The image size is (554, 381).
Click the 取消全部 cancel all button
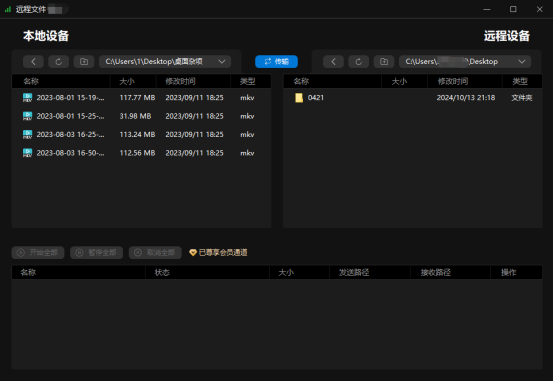[x=155, y=252]
